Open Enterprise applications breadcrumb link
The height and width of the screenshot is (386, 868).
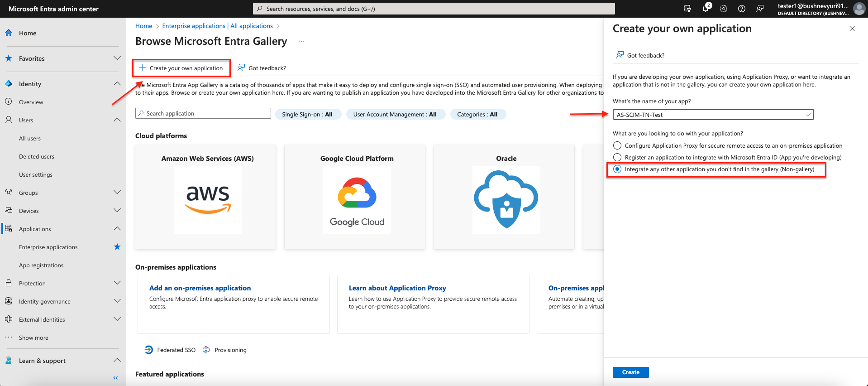pyautogui.click(x=218, y=26)
